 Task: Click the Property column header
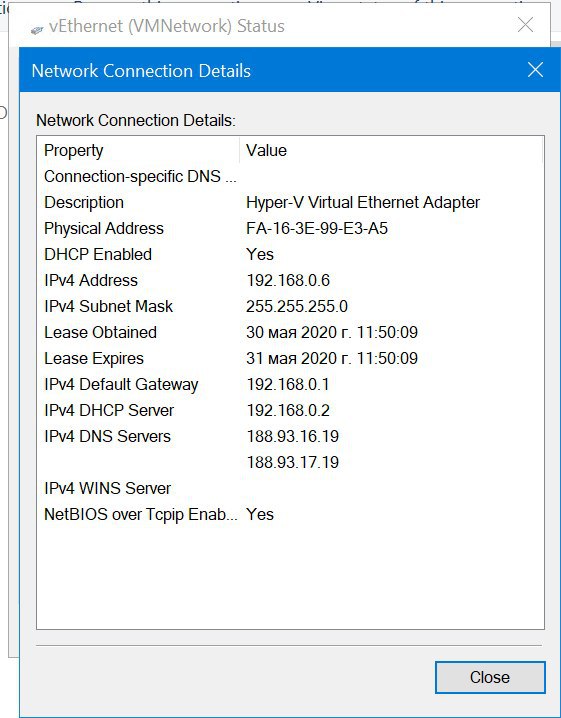point(138,150)
